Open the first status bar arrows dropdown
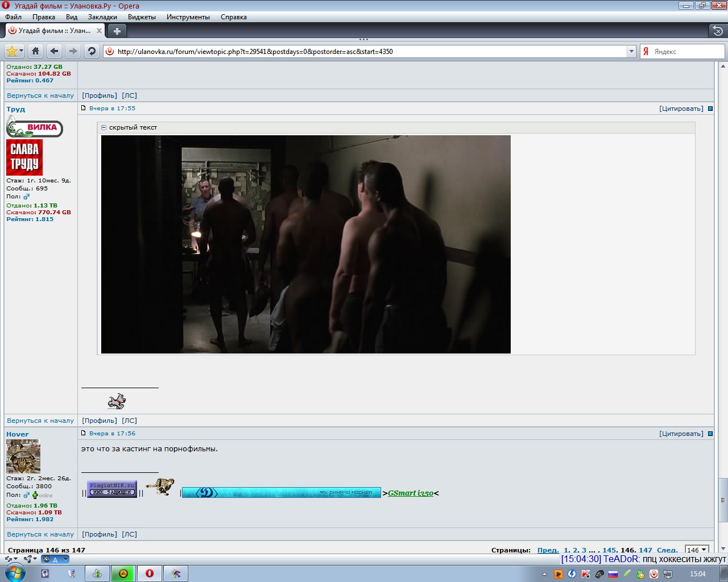Screen dimensions: 728x582 pyautogui.click(x=11, y=559)
